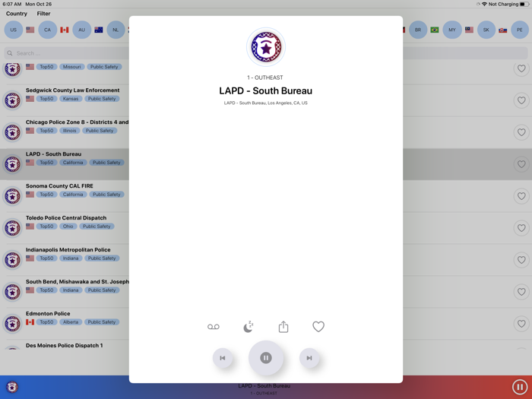Tap Missouri tag in top row
The height and width of the screenshot is (399, 532).
point(72,67)
